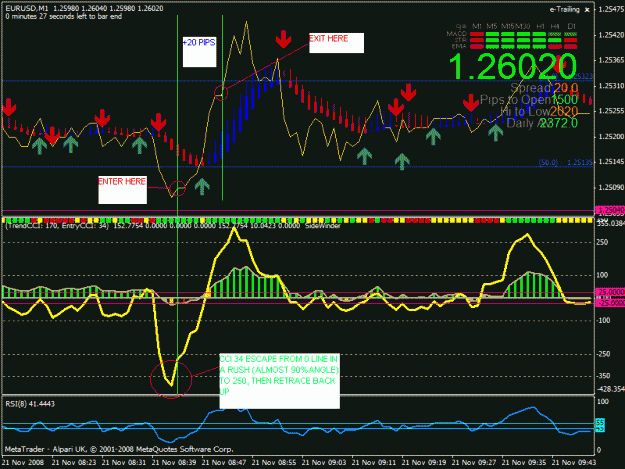Viewport: 625px width, 469px height.
Task: Click the M30 column header in signal panel
Action: tap(523, 26)
